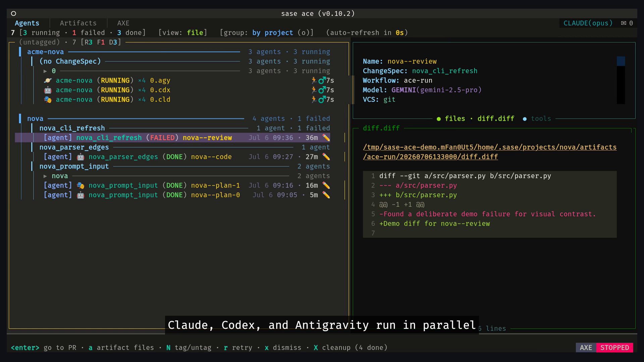Click the 'Workflow: ace-run' line
The height and width of the screenshot is (362, 644).
coord(397,80)
